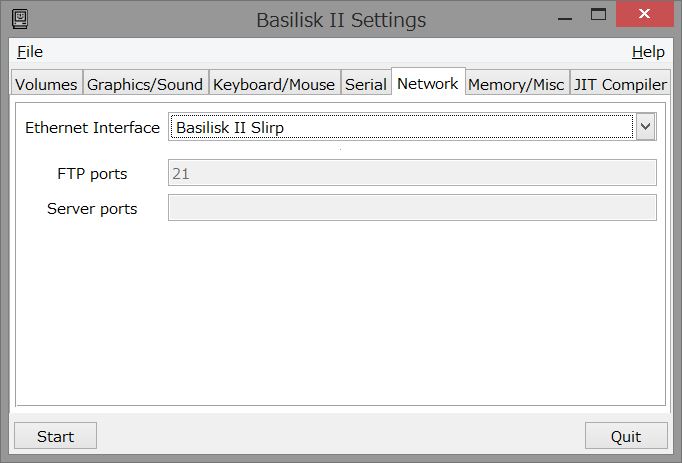
Task: Open the JIT Compiler tab
Action: 620,84
